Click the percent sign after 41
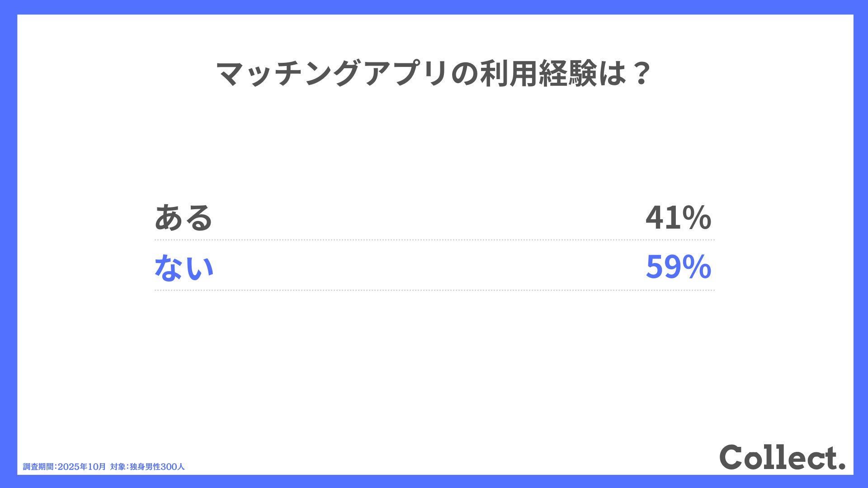 (x=697, y=218)
